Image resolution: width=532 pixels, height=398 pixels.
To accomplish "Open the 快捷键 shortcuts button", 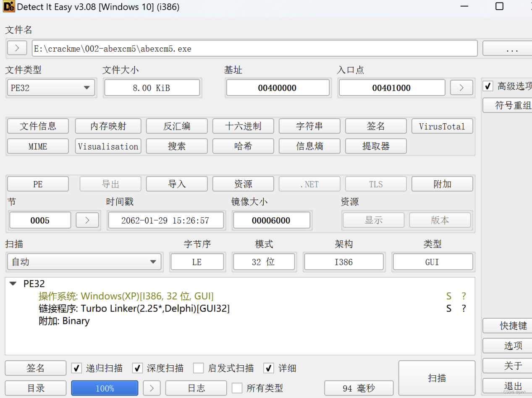I will [x=507, y=325].
